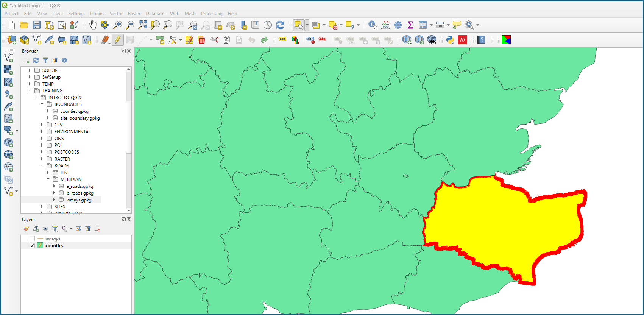Viewport: 644px width, 315px height.
Task: Show statistical summary sigma icon
Action: 410,25
